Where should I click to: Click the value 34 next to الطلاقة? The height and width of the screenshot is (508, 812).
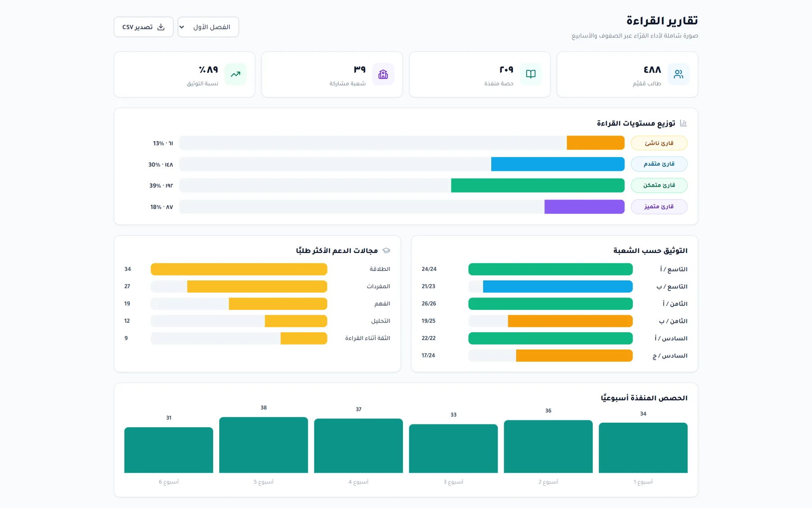coord(128,269)
